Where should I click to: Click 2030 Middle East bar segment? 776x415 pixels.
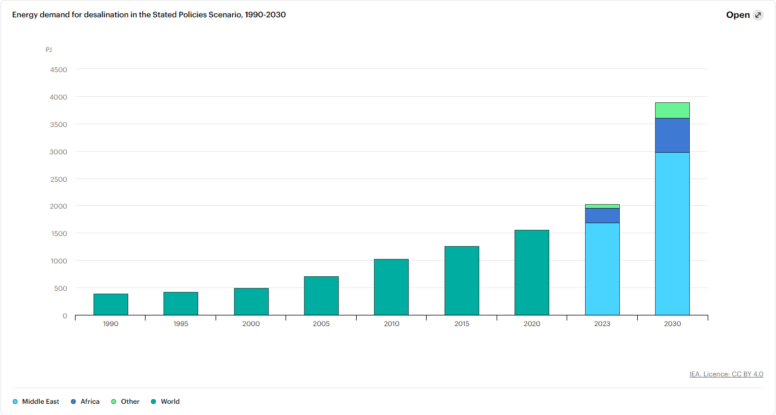coord(672,233)
